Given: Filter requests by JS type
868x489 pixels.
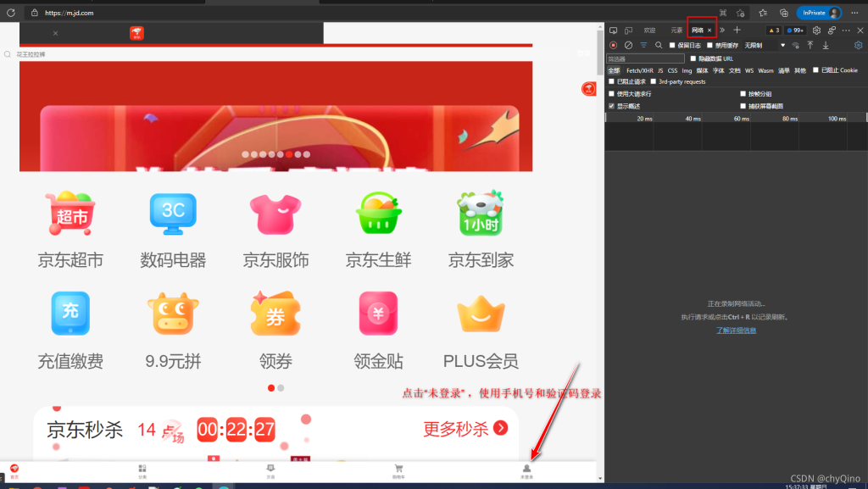Looking at the screenshot, I should click(660, 71).
